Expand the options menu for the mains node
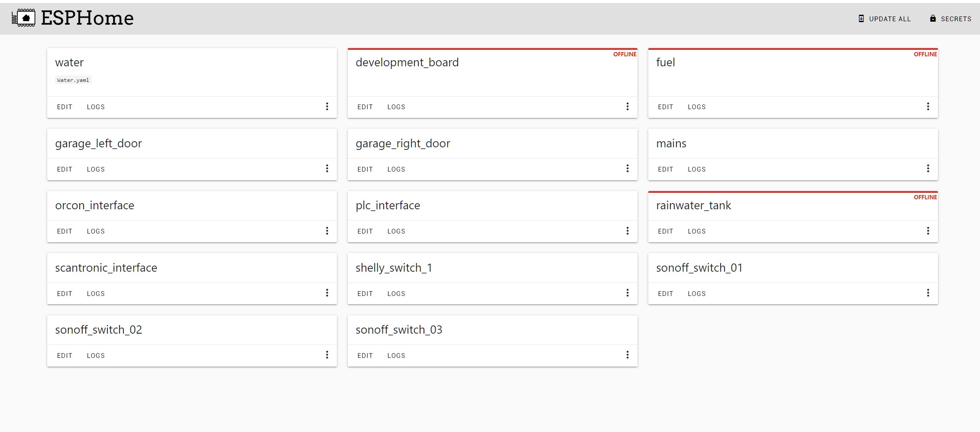The height and width of the screenshot is (432, 980). tap(928, 169)
